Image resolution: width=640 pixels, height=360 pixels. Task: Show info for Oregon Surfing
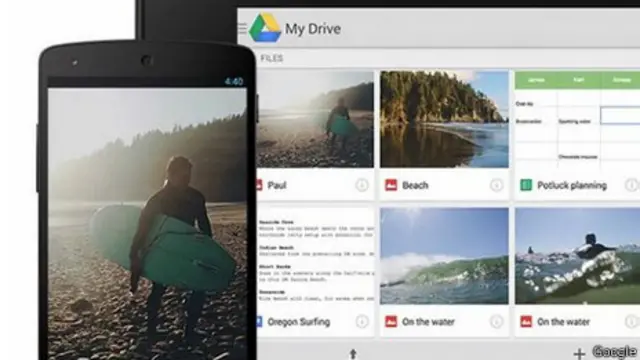pos(362,322)
